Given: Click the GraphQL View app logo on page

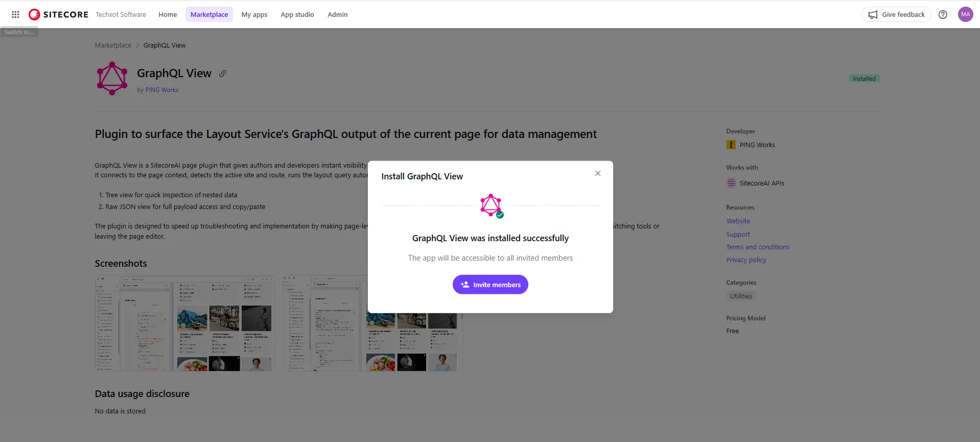Looking at the screenshot, I should (x=112, y=79).
